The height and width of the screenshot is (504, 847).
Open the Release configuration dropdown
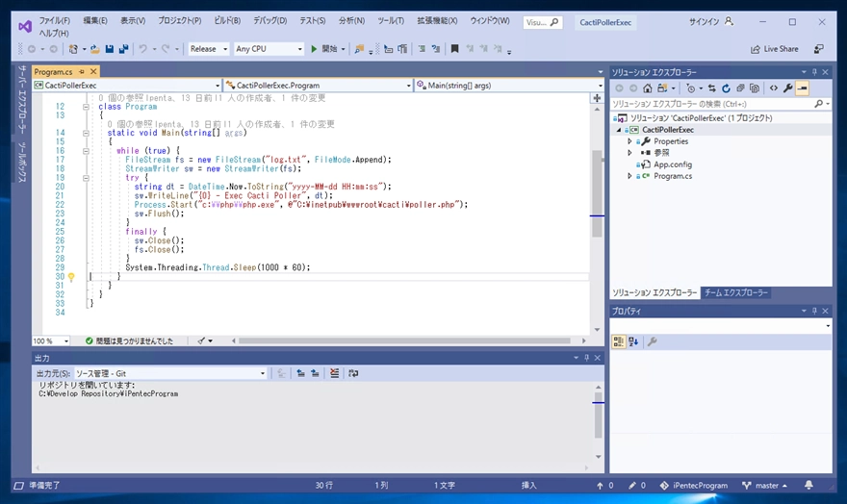pos(209,49)
